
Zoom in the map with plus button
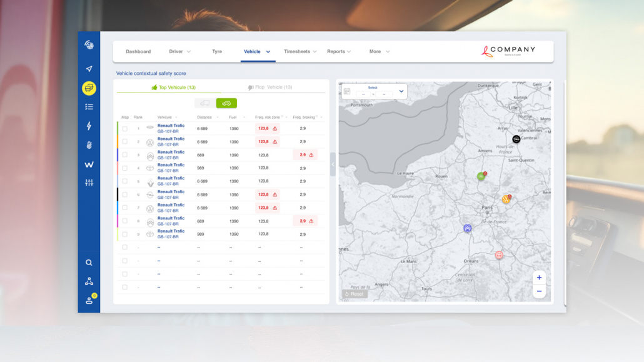[539, 278]
